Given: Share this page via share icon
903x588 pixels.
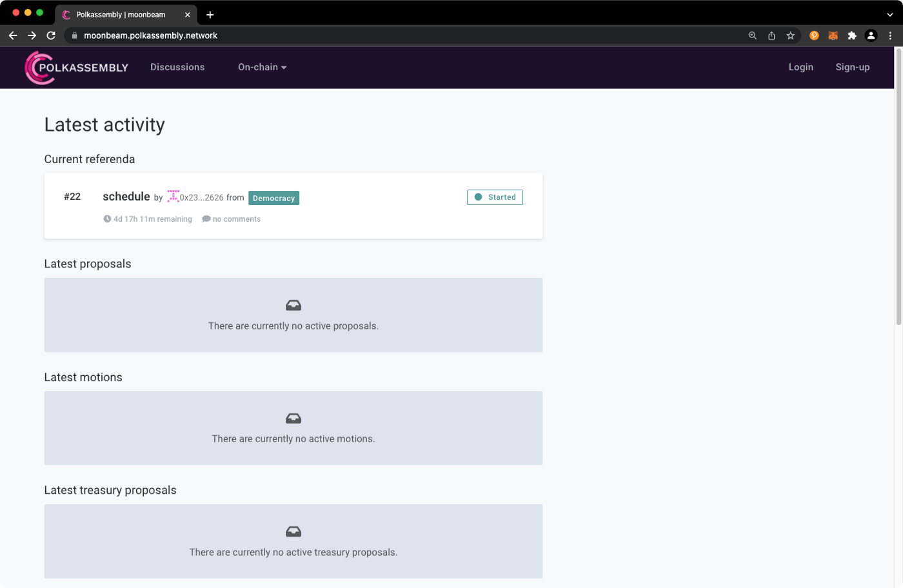Looking at the screenshot, I should [x=771, y=35].
